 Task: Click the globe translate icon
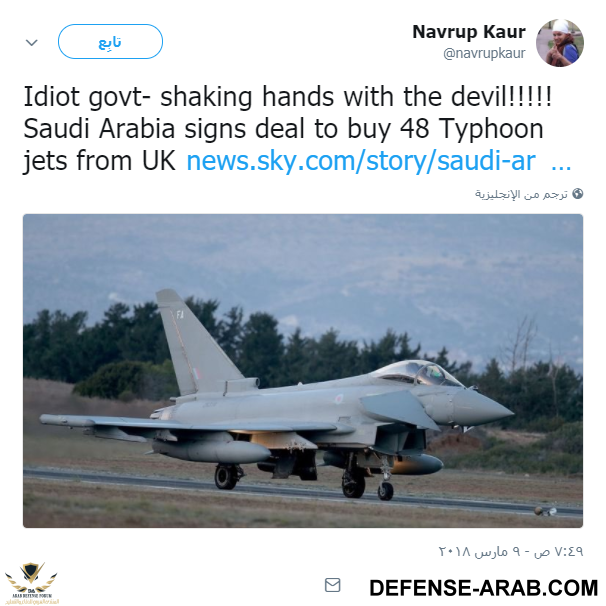click(x=577, y=193)
